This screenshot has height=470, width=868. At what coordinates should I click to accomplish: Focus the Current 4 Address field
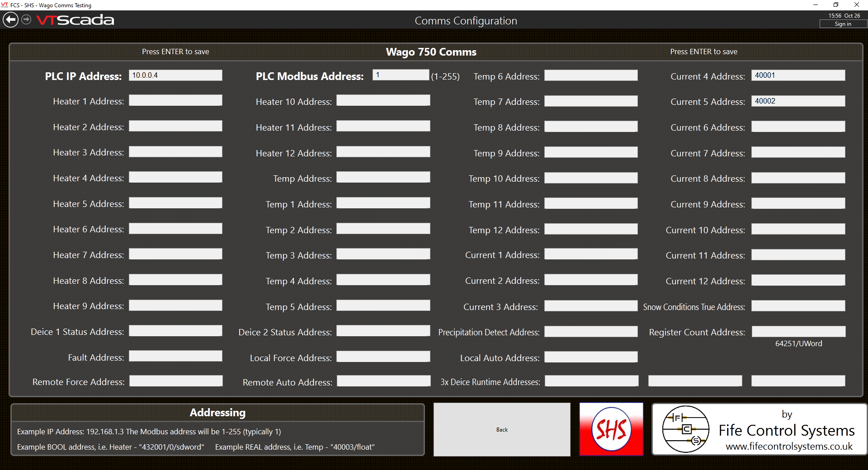(x=798, y=75)
